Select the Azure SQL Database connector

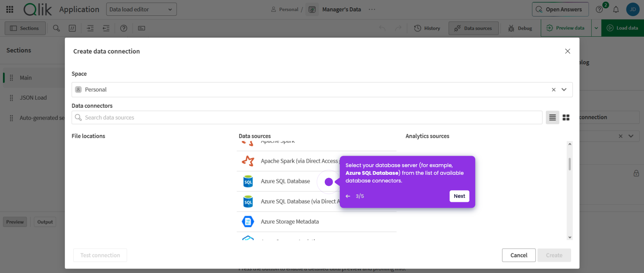[316, 181]
